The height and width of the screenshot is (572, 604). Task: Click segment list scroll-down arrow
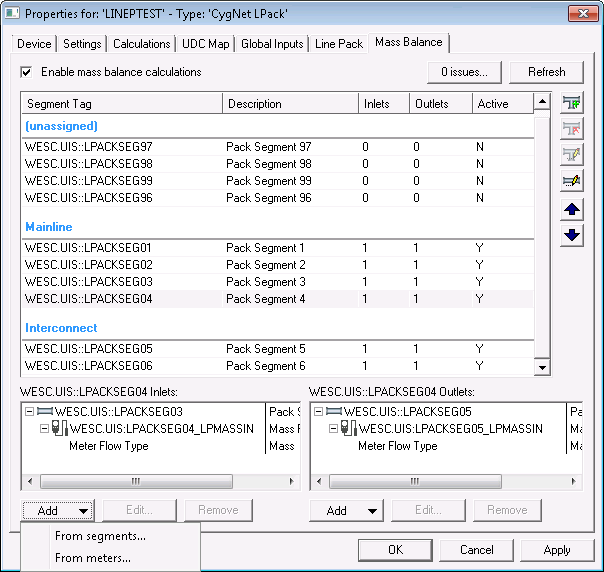click(542, 367)
